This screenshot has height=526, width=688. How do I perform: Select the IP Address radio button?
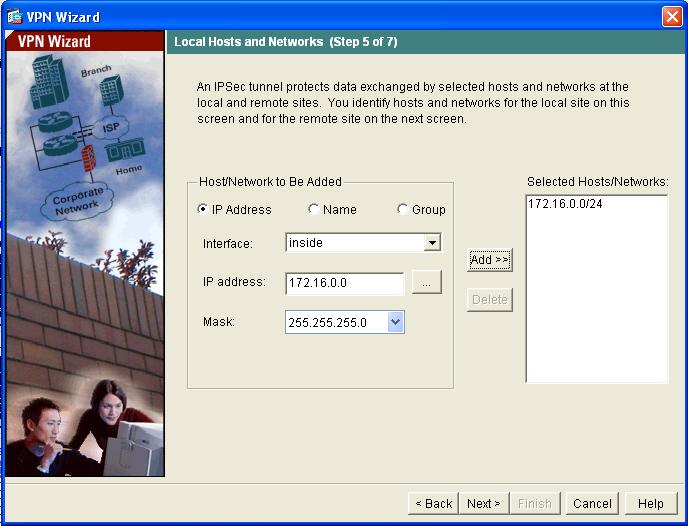pyautogui.click(x=203, y=210)
